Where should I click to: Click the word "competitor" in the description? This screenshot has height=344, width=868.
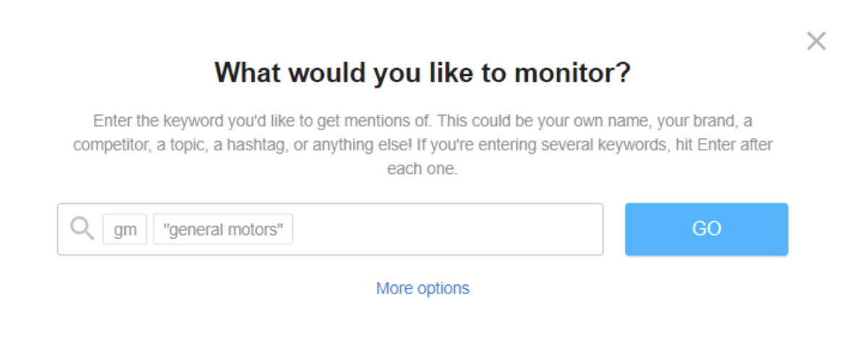[x=109, y=145]
